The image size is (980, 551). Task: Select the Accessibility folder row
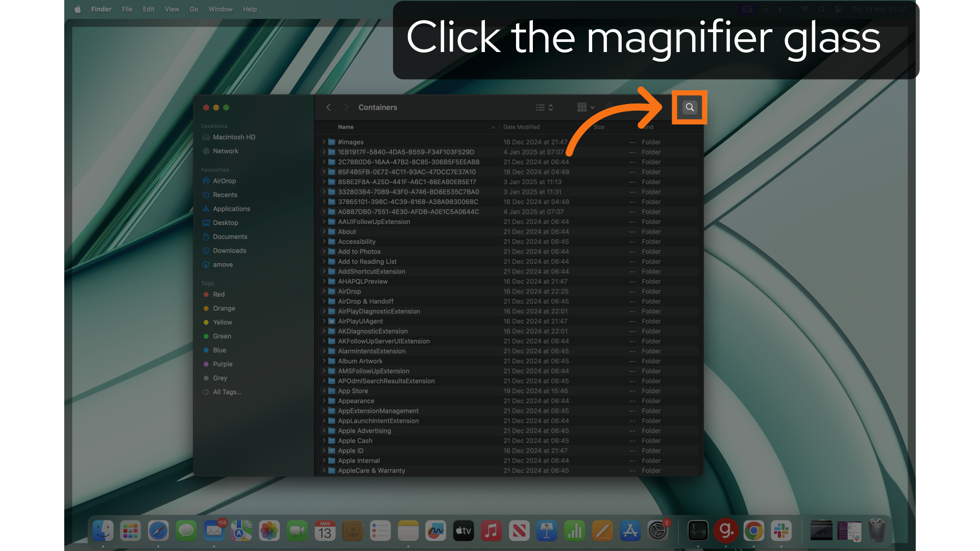(356, 241)
